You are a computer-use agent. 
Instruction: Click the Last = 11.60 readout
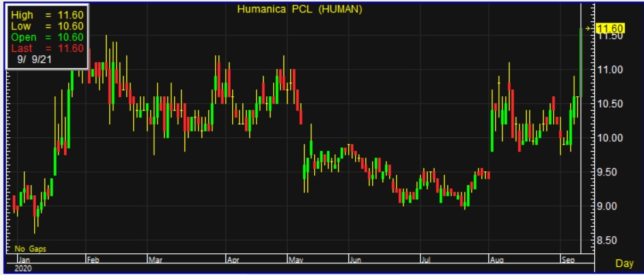pos(47,48)
